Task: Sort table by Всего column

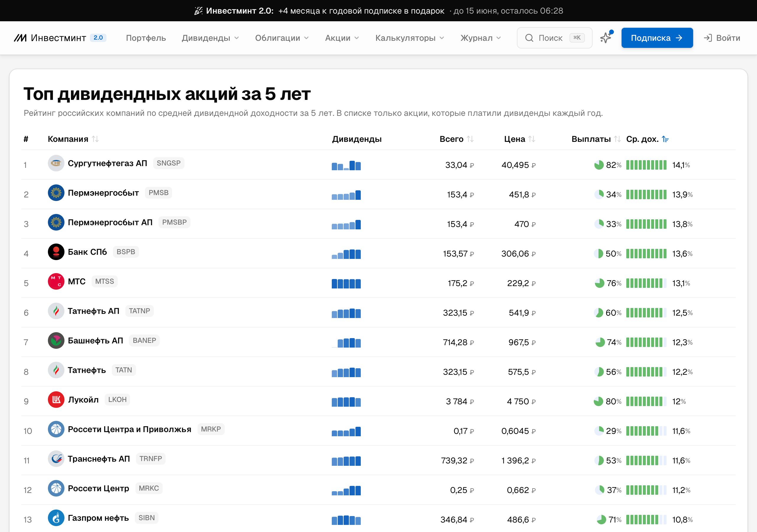Action: click(x=457, y=139)
